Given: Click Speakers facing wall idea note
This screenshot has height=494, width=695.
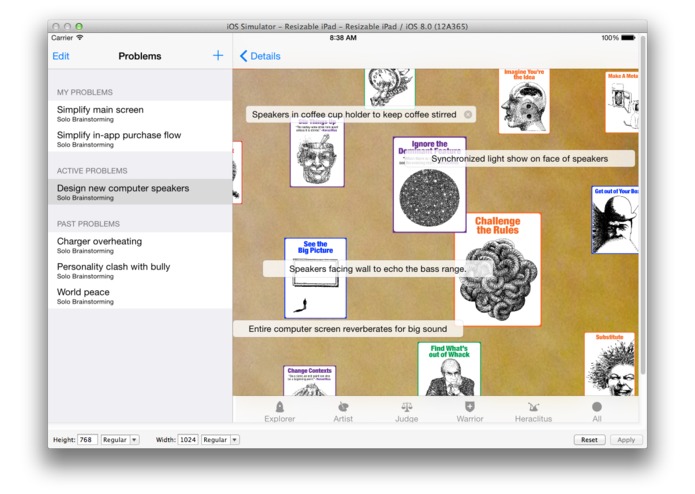Looking at the screenshot, I should (x=378, y=269).
